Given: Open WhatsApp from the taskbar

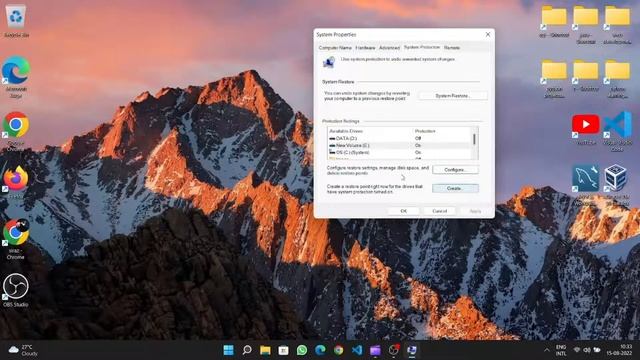Looking at the screenshot, I should point(302,350).
